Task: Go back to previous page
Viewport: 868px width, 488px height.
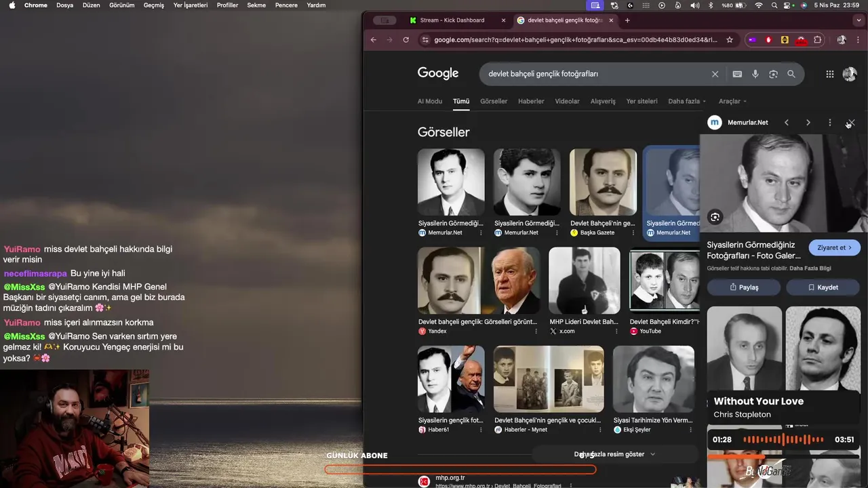Action: [x=374, y=40]
